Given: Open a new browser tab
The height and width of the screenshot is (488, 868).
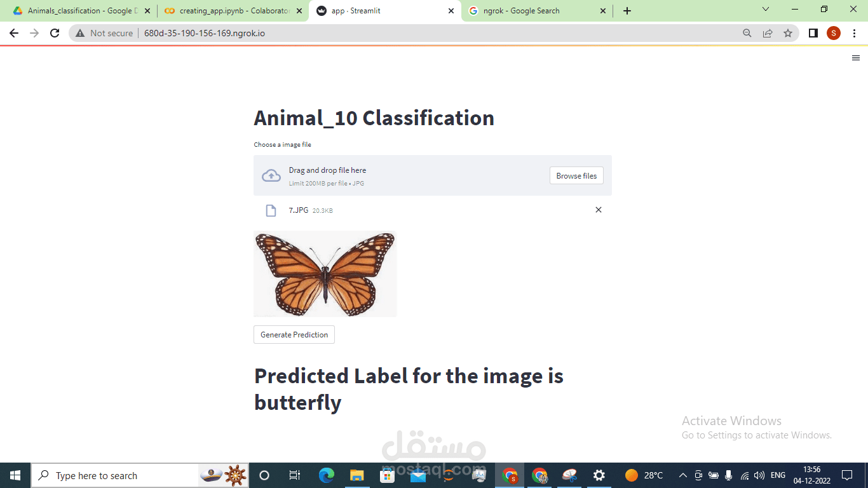Looking at the screenshot, I should tap(627, 11).
